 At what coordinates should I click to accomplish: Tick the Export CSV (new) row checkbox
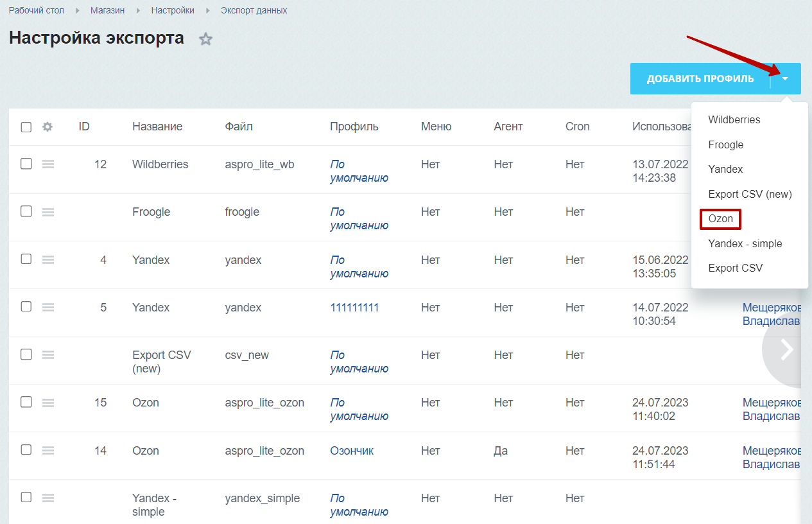(x=26, y=354)
